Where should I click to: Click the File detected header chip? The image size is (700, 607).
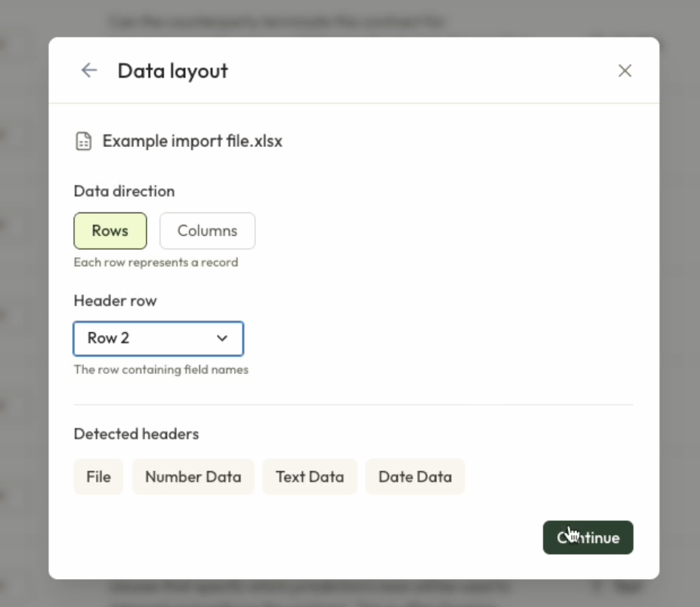click(99, 477)
